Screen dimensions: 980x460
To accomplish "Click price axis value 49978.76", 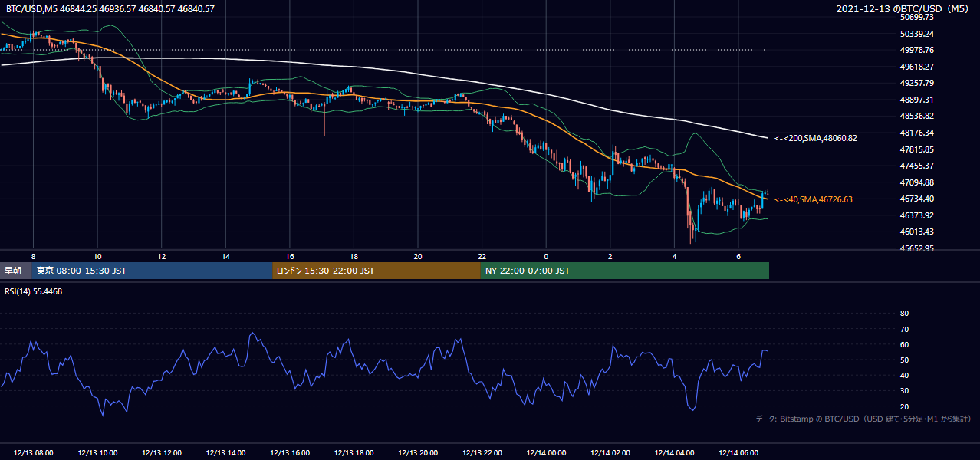I will (917, 50).
